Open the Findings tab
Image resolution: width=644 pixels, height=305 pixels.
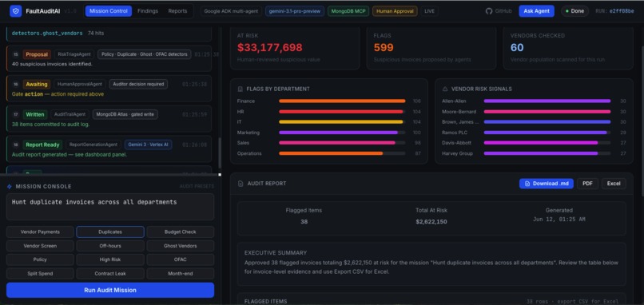click(x=148, y=11)
